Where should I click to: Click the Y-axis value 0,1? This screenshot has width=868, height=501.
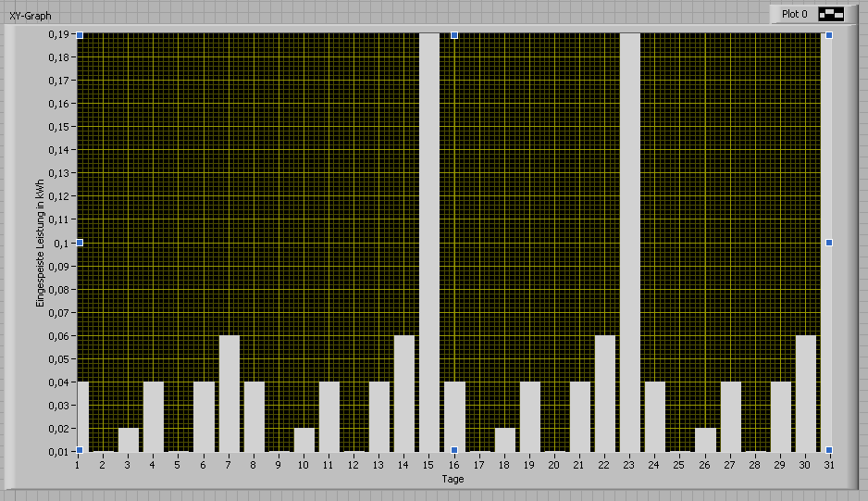tap(61, 244)
